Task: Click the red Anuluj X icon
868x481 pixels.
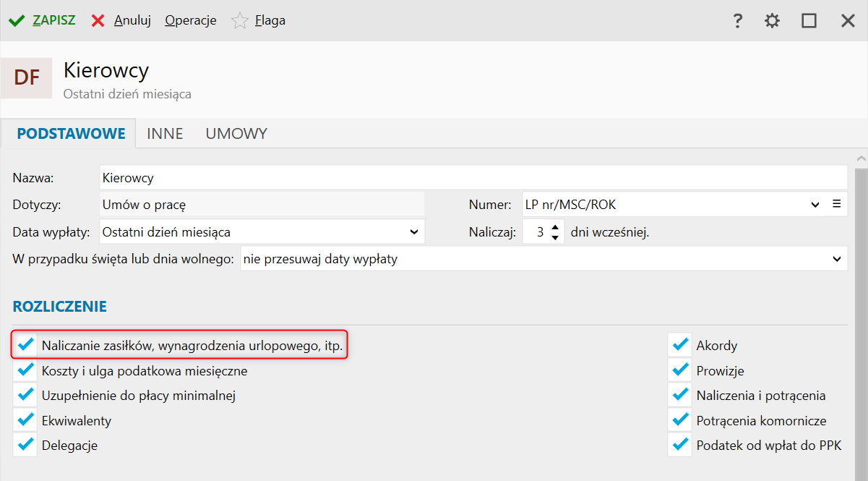Action: 98,21
